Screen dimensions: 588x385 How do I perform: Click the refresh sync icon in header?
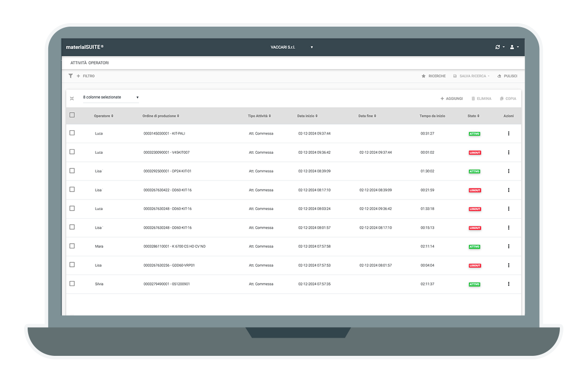click(x=498, y=47)
